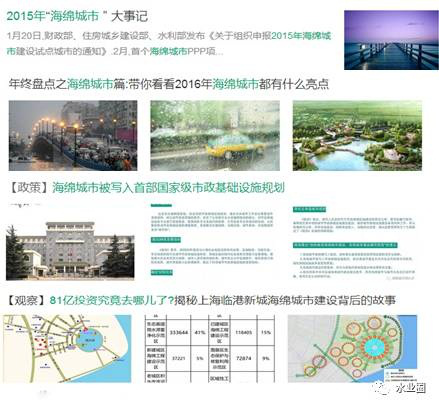View the foggy bridge with street lamps photo
Screen dimensions: 439x407
[x=73, y=136]
